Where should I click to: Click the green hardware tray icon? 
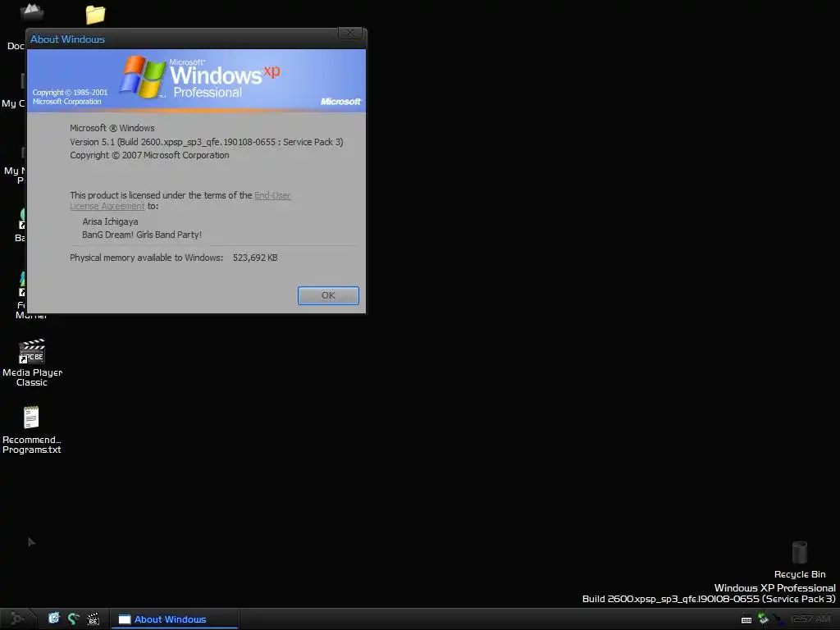[763, 619]
